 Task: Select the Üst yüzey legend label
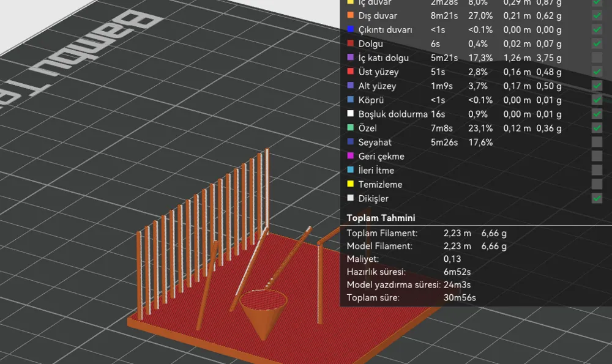click(378, 72)
